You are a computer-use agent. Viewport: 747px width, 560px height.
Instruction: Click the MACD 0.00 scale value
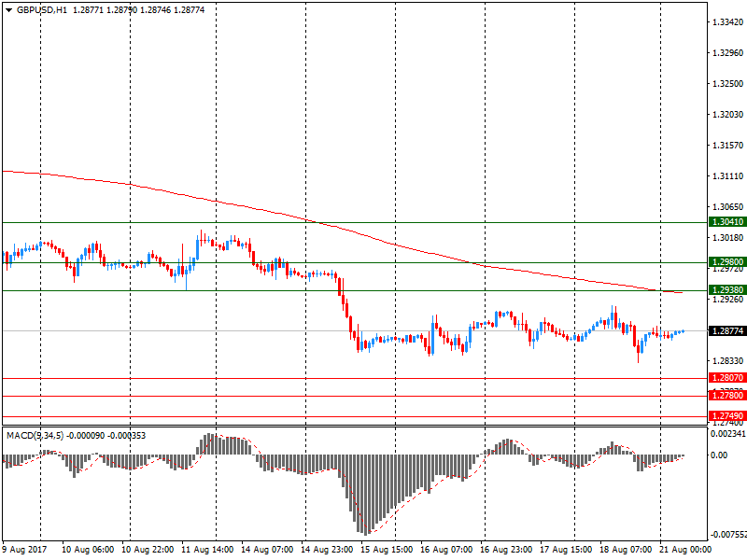719,455
